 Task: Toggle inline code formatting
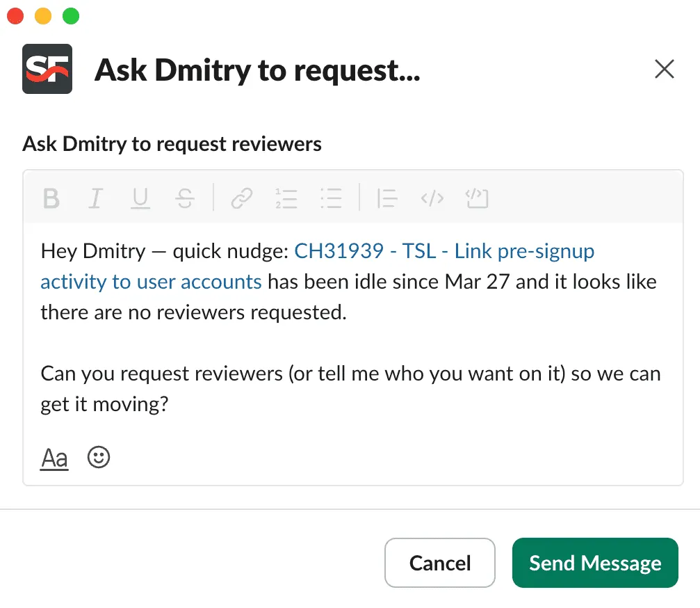pos(432,199)
